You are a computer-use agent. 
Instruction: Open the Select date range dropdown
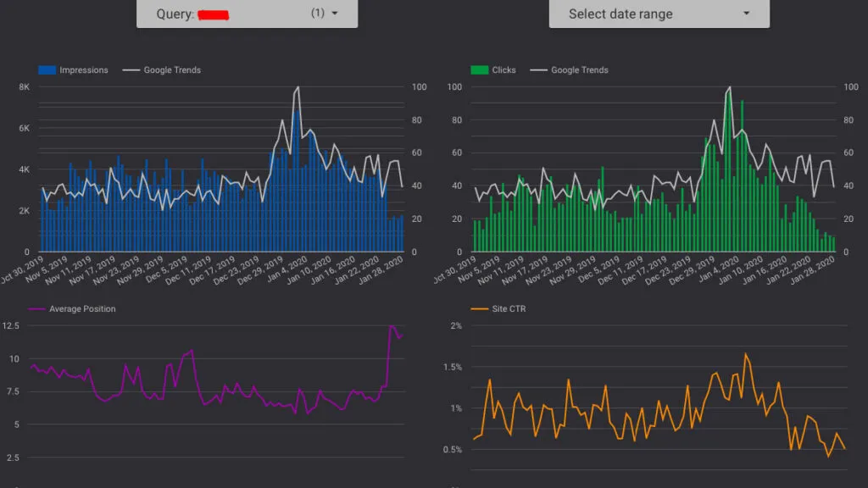659,14
